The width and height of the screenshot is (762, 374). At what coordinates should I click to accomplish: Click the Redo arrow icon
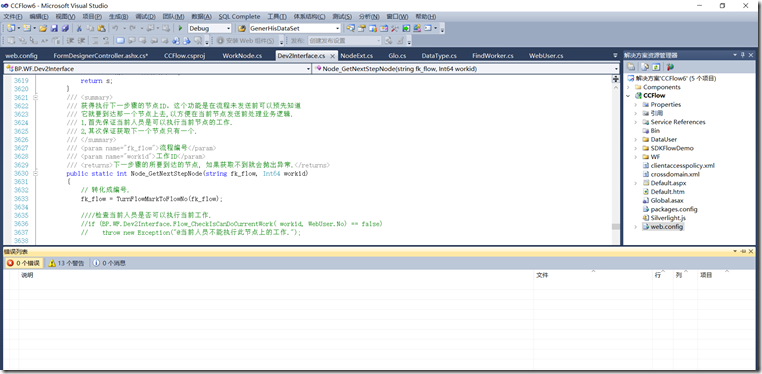(x=132, y=28)
